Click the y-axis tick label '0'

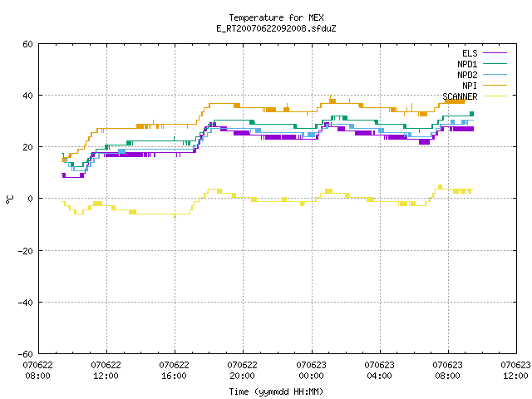pyautogui.click(x=30, y=199)
